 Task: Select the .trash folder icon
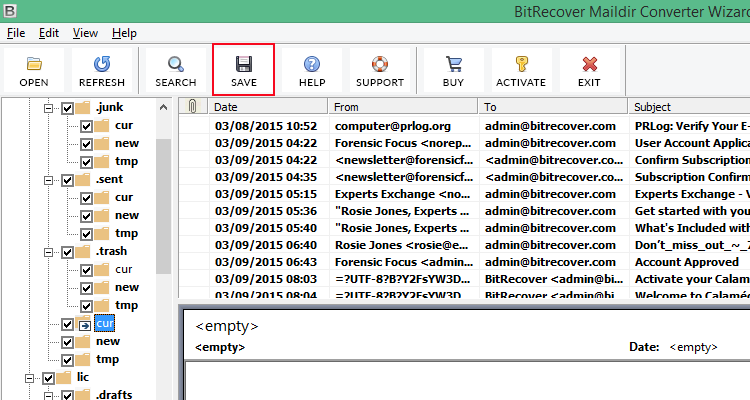83,252
